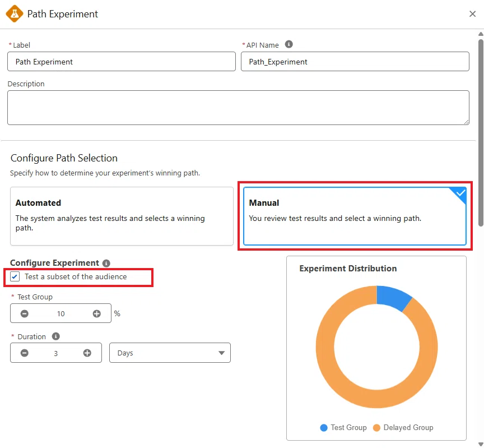
Task: Click the orange Delayed Group legend dot
Action: [x=376, y=428]
